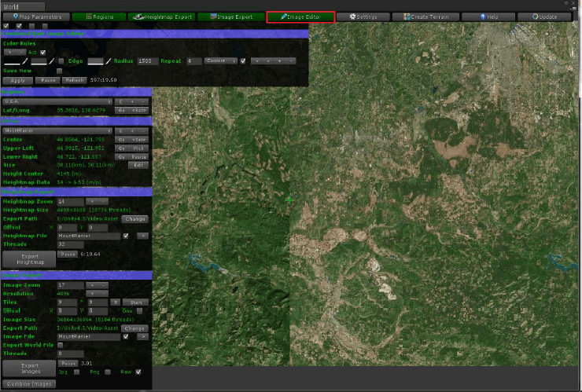Image resolution: width=582 pixels, height=392 pixels.
Task: Click the heightmap Threads field showing 32
Action: (71, 244)
